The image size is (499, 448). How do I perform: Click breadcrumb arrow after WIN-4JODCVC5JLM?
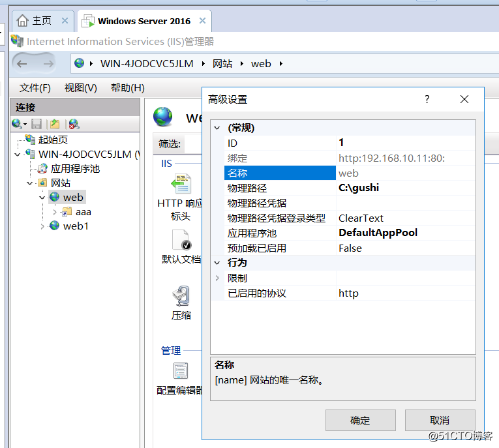(x=204, y=64)
